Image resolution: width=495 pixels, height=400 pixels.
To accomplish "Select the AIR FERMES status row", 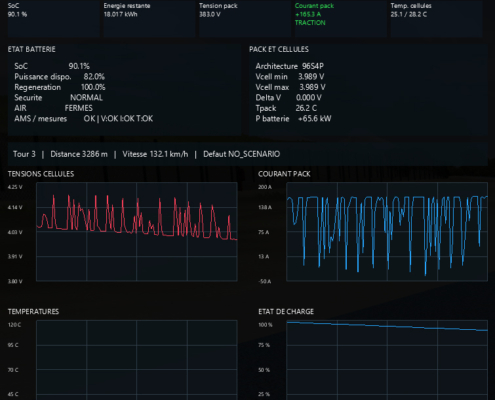I will (x=53, y=108).
